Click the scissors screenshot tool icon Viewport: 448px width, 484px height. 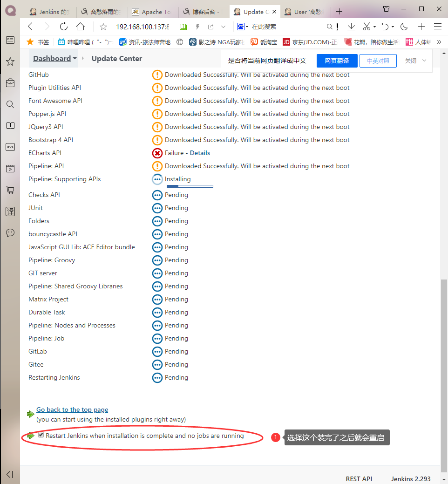point(367,27)
